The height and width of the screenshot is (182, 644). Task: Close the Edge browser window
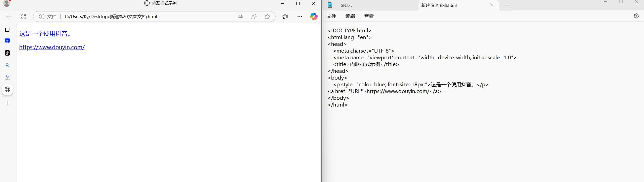314,3
